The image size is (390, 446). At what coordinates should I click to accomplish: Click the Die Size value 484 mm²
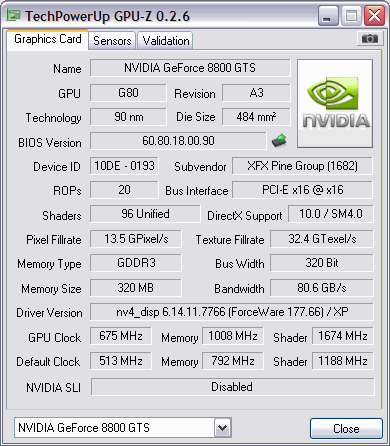coord(256,117)
